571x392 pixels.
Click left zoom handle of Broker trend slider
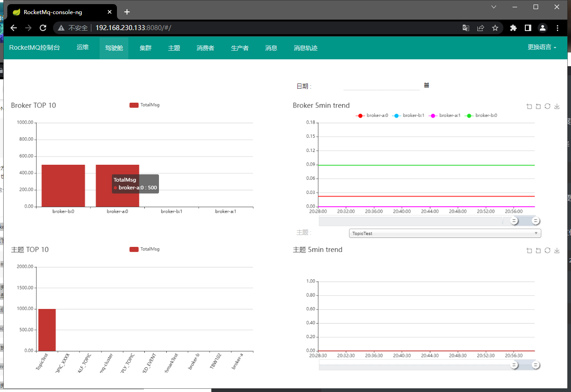tap(514, 221)
